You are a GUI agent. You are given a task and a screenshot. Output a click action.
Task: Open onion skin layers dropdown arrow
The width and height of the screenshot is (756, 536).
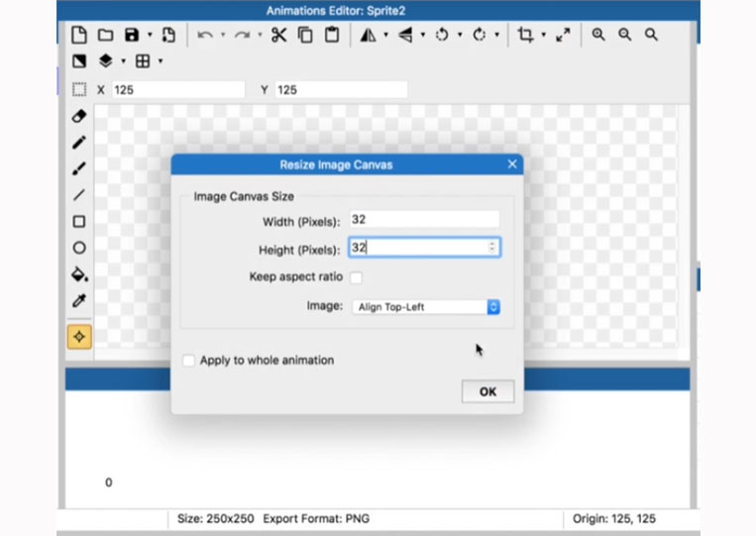pos(124,61)
